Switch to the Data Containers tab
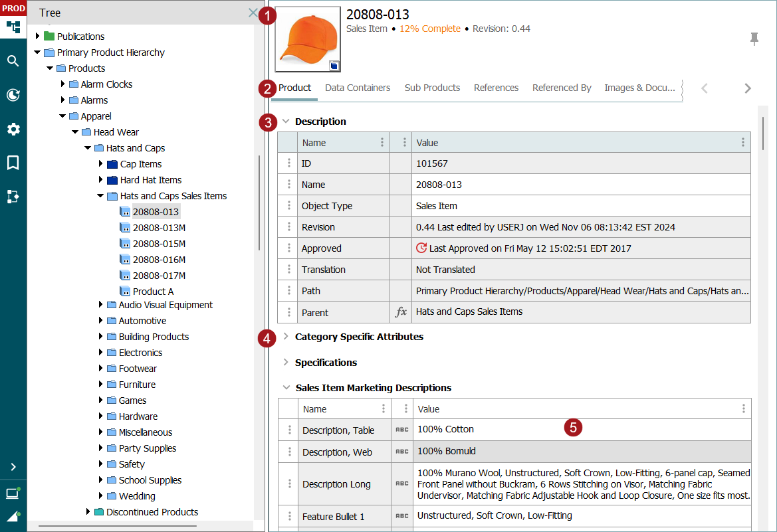 coord(358,88)
